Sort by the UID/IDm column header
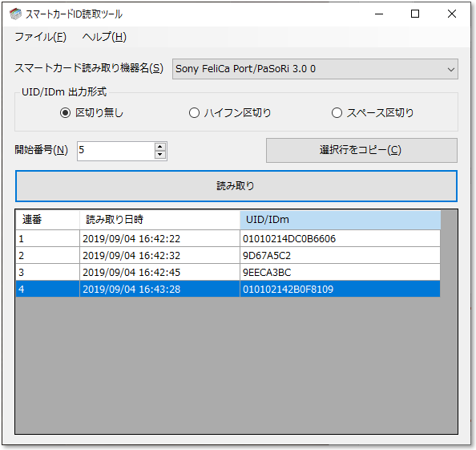This screenshot has width=476, height=450. point(340,220)
